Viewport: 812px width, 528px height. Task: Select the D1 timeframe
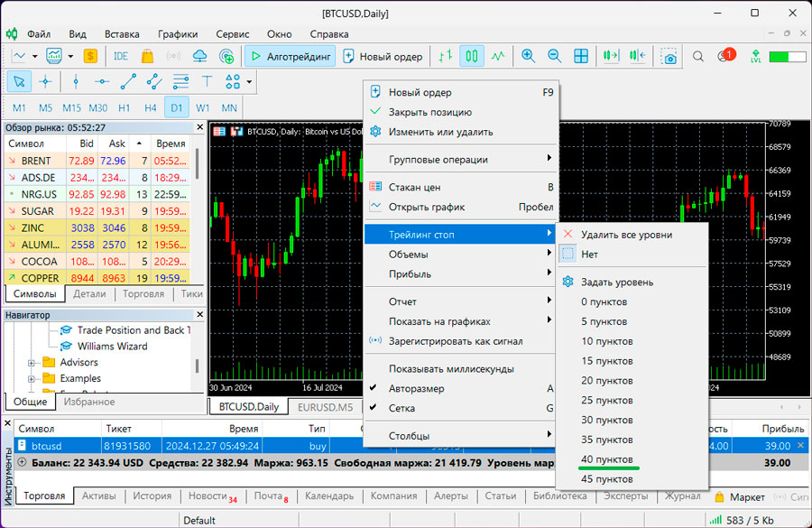click(x=176, y=107)
